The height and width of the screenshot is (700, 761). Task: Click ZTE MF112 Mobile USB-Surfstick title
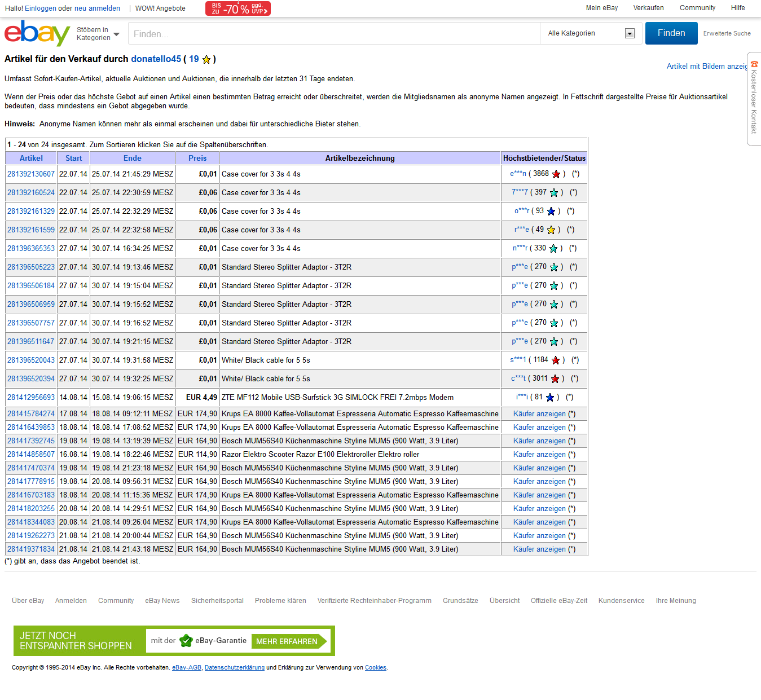(337, 398)
